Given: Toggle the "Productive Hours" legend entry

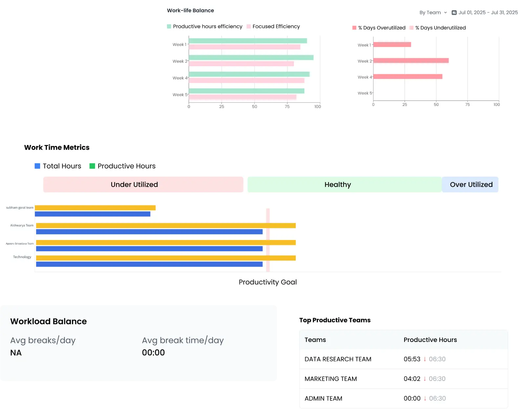Looking at the screenshot, I should coord(122,166).
